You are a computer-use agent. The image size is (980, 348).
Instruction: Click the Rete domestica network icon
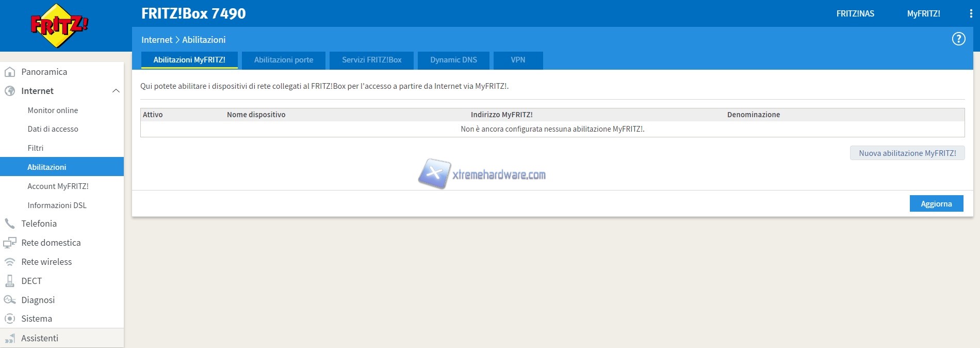[x=10, y=243]
